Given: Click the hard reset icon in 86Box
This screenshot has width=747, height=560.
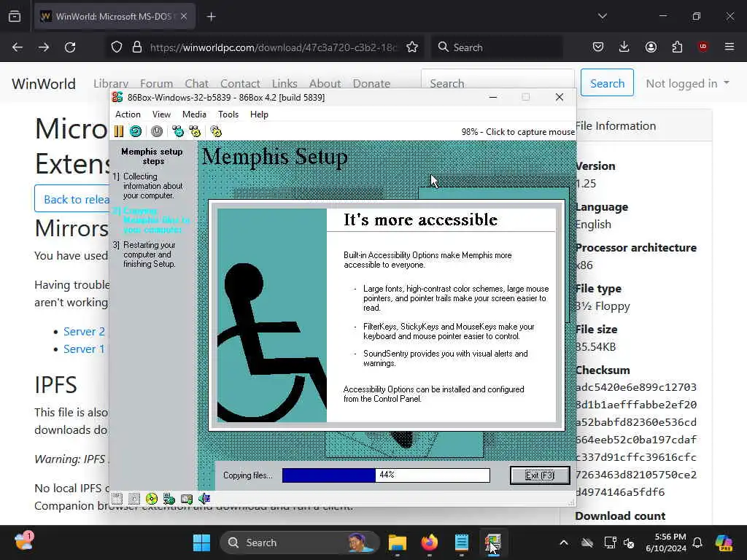Looking at the screenshot, I should point(136,131).
